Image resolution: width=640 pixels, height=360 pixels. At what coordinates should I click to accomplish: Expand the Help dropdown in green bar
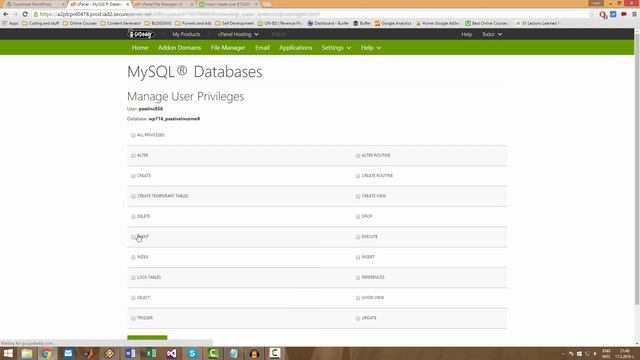(371, 48)
